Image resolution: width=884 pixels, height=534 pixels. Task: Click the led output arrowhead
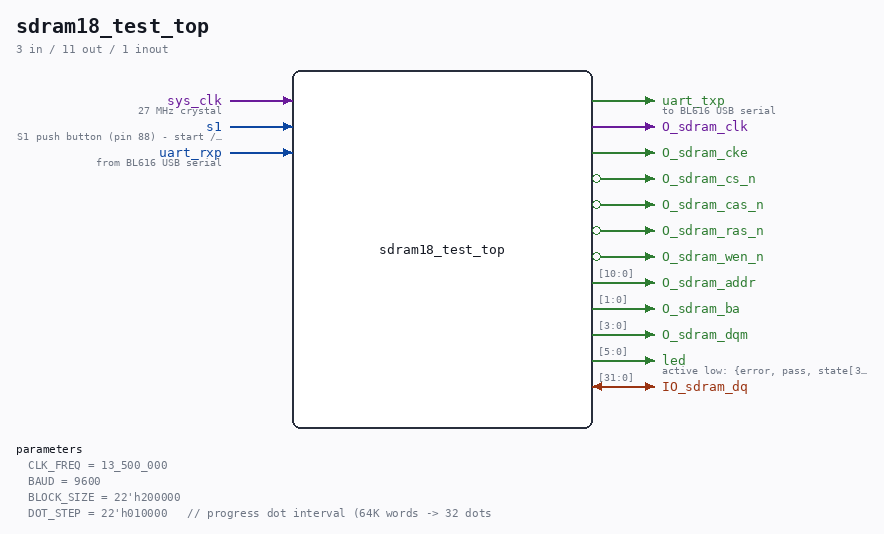[x=650, y=360]
